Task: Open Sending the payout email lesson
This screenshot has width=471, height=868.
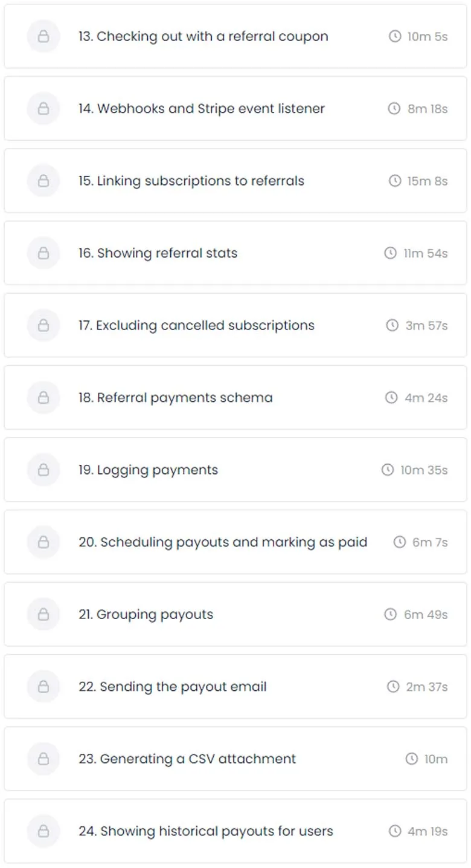Action: pyautogui.click(x=235, y=687)
